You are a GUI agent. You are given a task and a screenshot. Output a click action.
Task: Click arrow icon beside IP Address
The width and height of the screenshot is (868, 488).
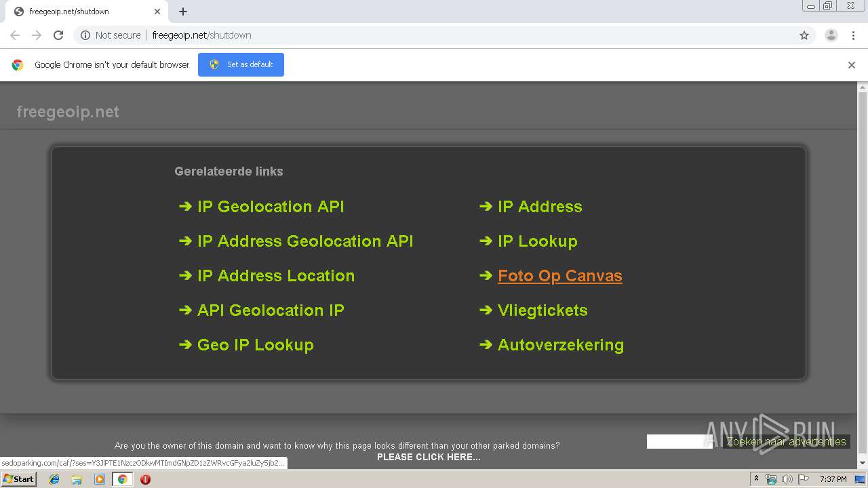pos(486,207)
